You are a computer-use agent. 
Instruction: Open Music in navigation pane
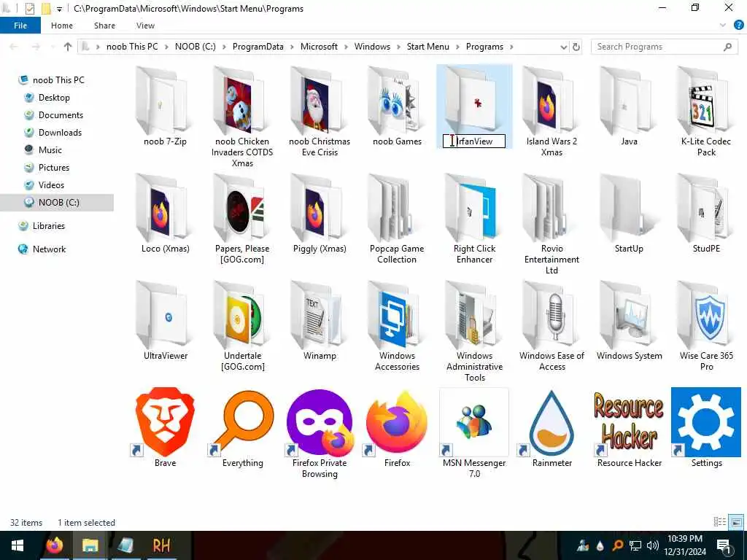point(50,150)
